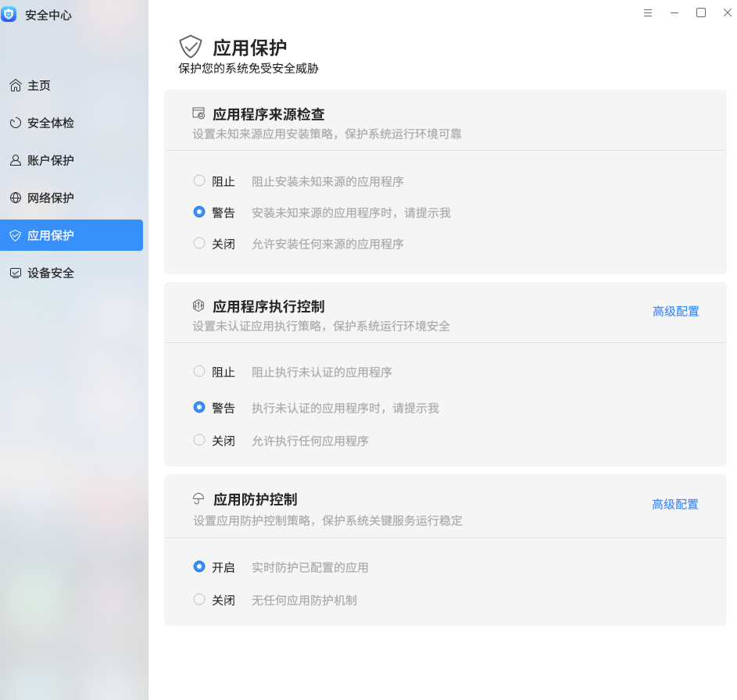Select 阻止 for 应用程序执行控制
Image resolution: width=737 pixels, height=700 pixels.
199,372
